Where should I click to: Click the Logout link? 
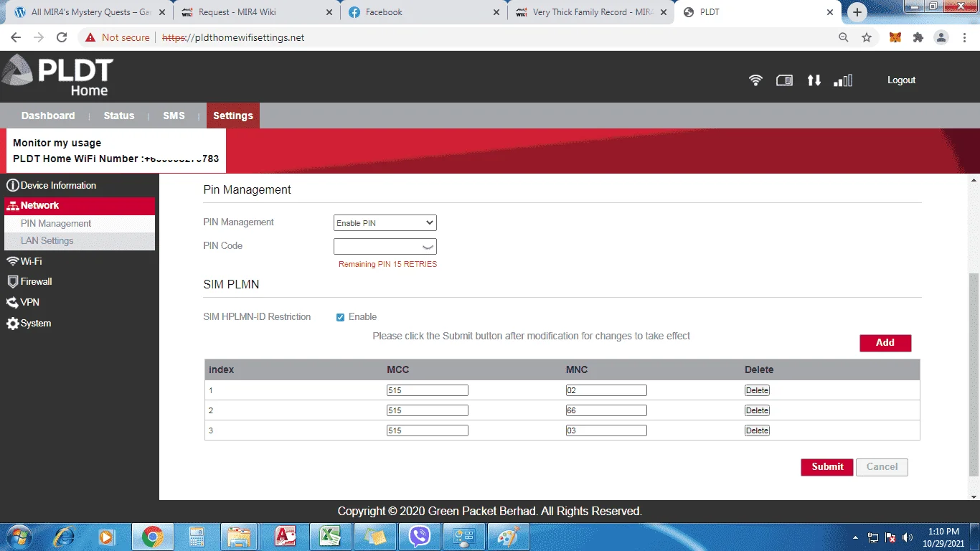[x=901, y=80]
